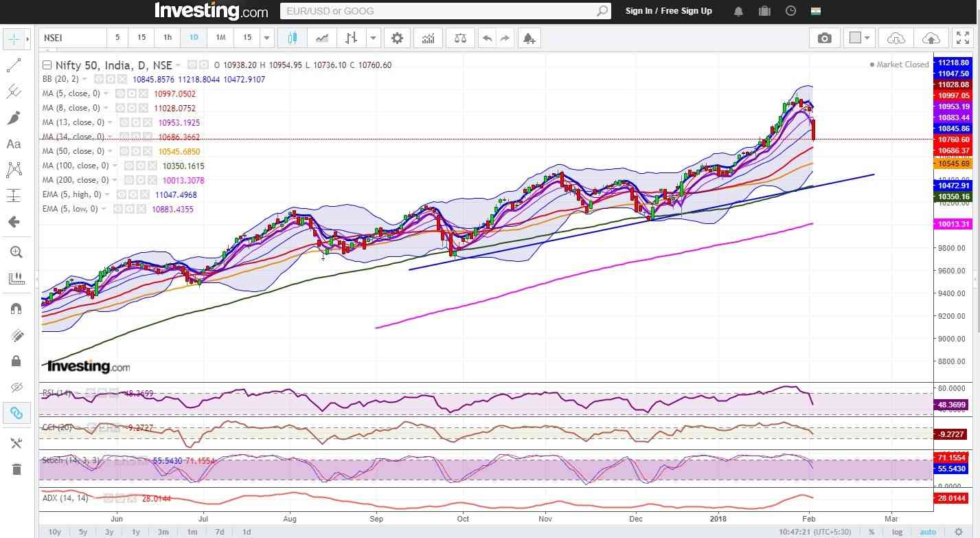
Task: Open the Investing.com logo home link
Action: (x=211, y=11)
